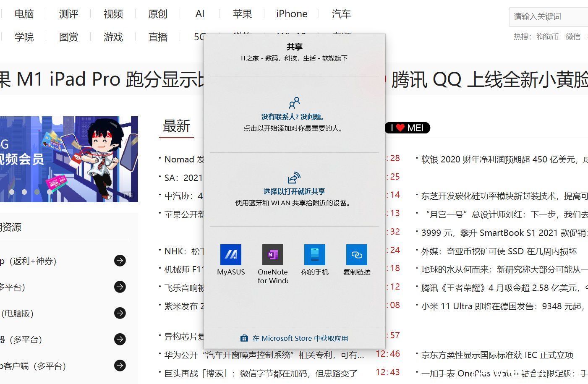The width and height of the screenshot is (588, 384).
Task: Open 电脑 navigation item
Action: tap(24, 14)
